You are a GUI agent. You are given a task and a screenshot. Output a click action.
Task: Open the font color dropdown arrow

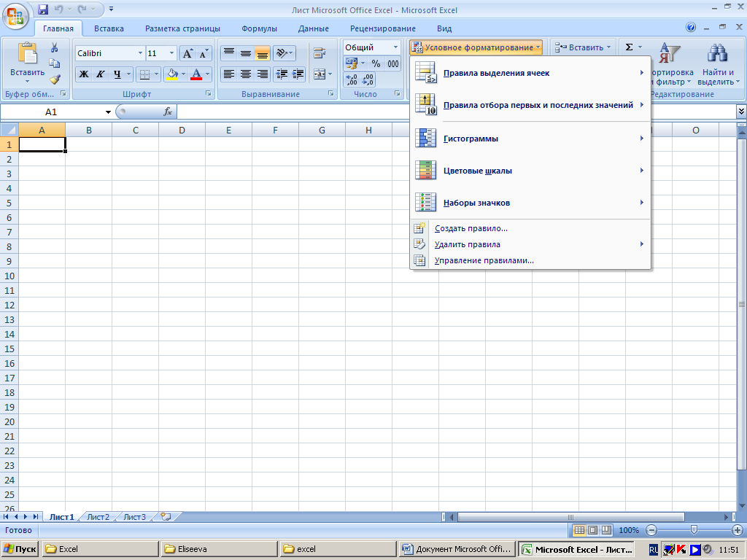click(x=207, y=74)
